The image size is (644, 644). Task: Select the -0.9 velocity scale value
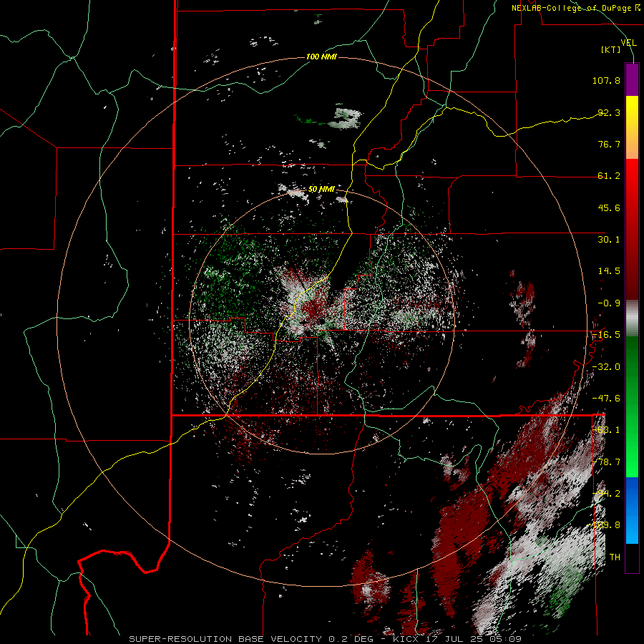click(x=609, y=303)
